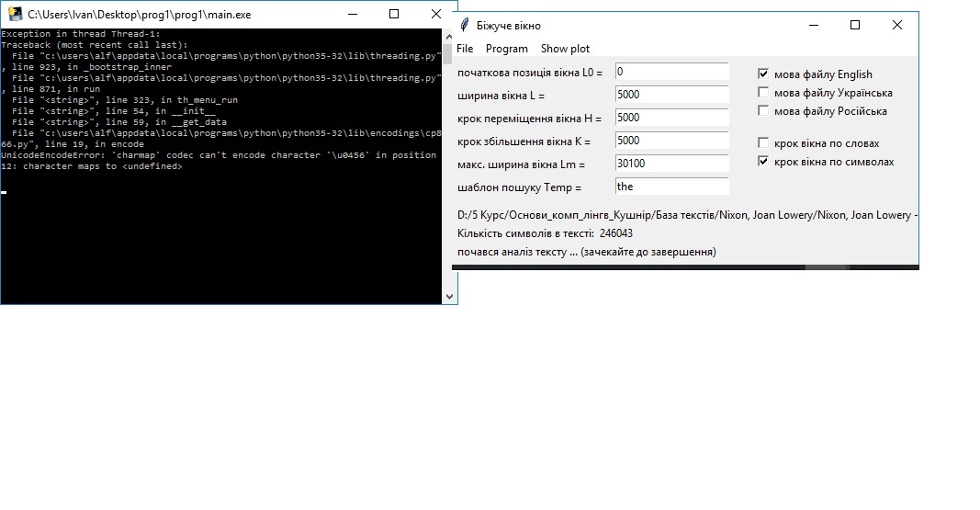The image size is (980, 510).
Task: Click the feather icon in Біжуче вікно title bar
Action: click(x=466, y=25)
